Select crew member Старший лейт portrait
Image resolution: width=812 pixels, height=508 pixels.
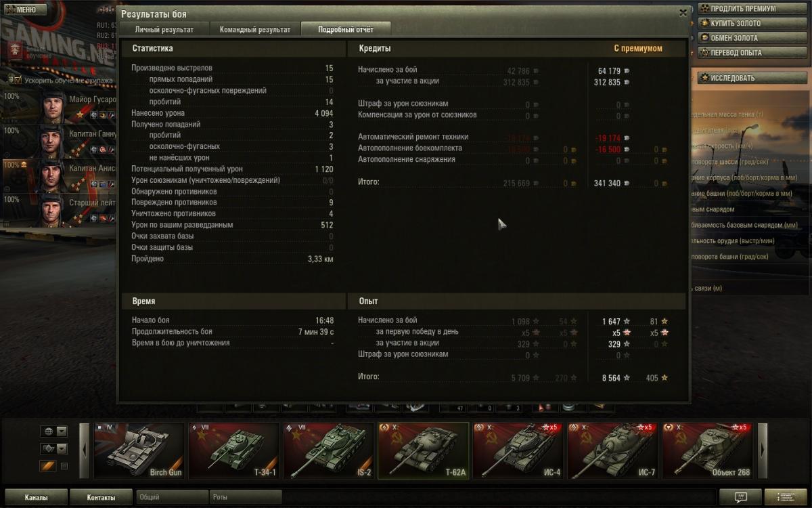point(51,211)
